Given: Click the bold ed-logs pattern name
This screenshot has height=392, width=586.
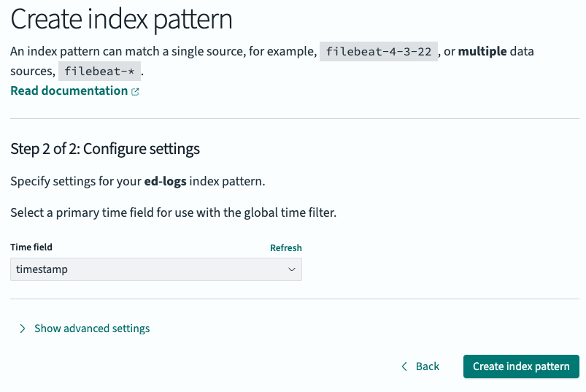Looking at the screenshot, I should coord(165,181).
